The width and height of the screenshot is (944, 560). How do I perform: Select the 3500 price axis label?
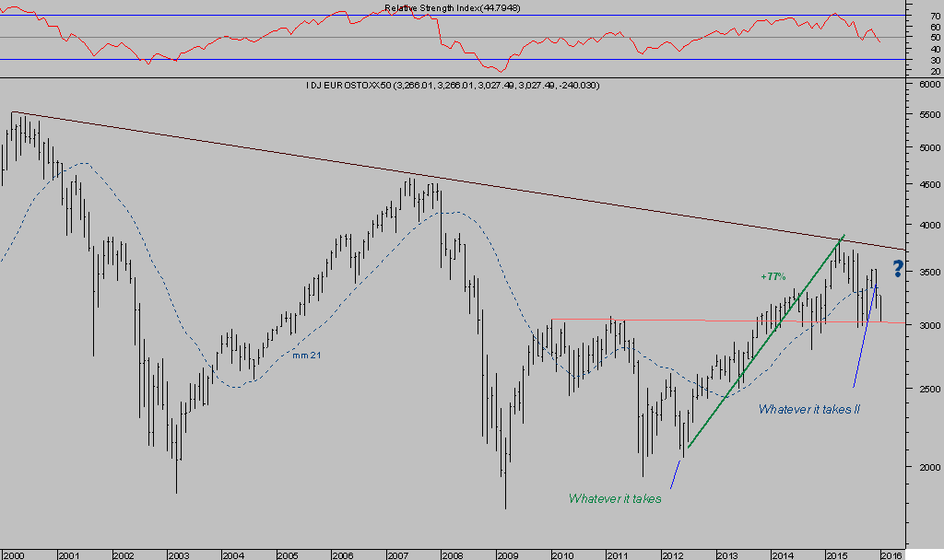coord(925,273)
